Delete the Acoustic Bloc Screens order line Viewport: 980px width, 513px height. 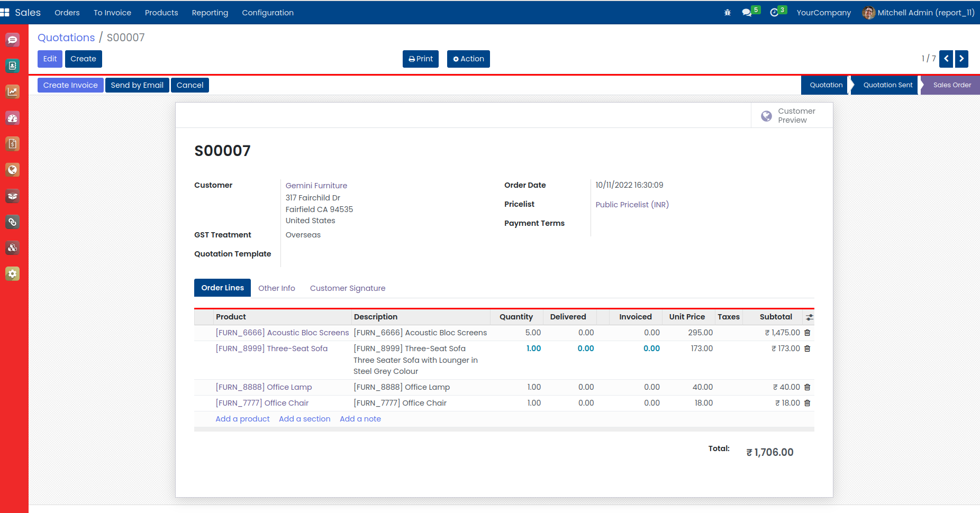pos(807,333)
